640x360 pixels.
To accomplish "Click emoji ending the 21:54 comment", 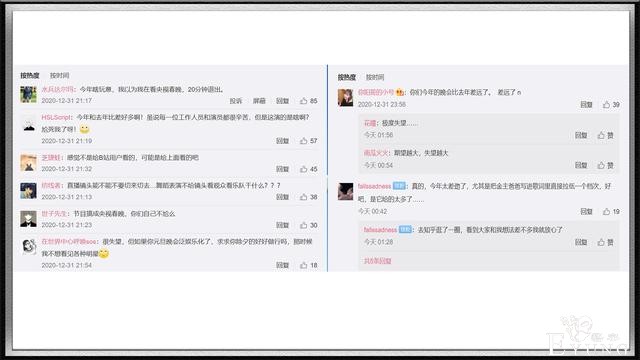I will tap(104, 254).
